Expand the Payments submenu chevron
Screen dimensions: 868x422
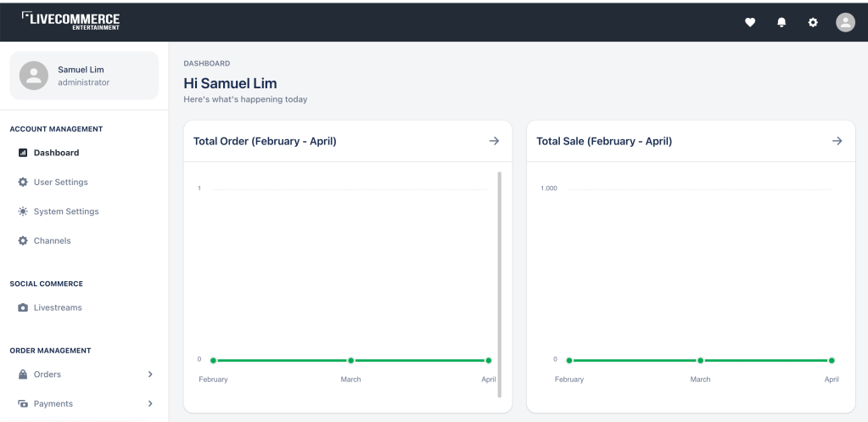tap(150, 404)
